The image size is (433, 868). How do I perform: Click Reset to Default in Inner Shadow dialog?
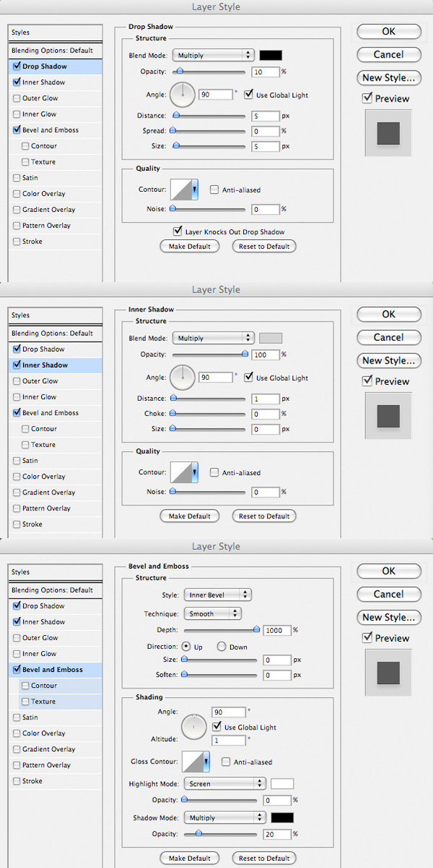coord(264,515)
